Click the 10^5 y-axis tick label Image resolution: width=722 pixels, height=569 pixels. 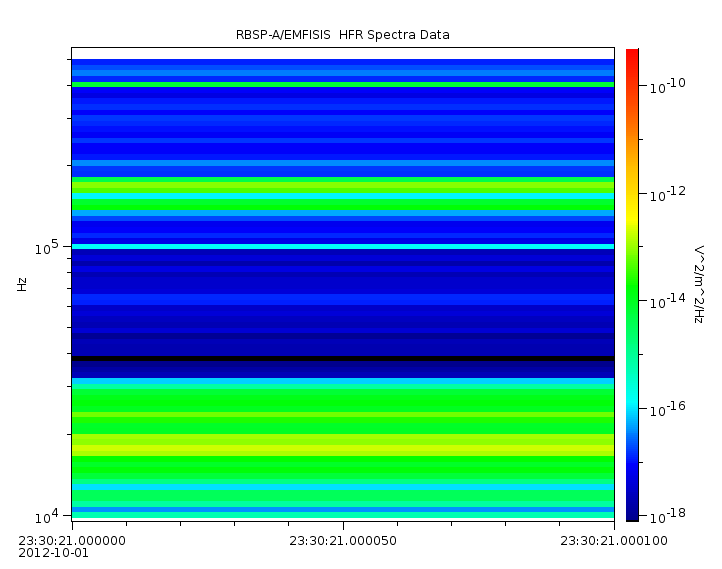click(47, 247)
